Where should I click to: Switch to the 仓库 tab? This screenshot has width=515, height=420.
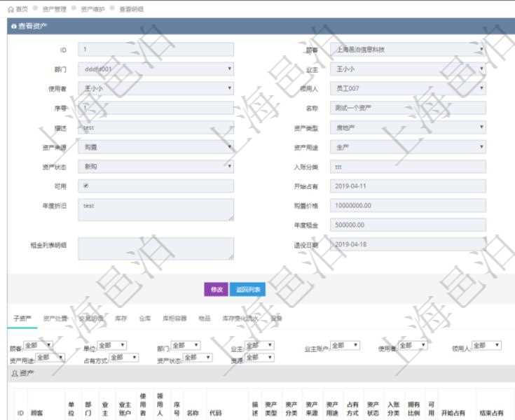pos(145,318)
